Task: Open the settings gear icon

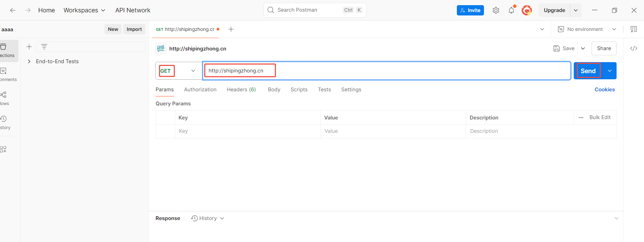Action: click(496, 10)
